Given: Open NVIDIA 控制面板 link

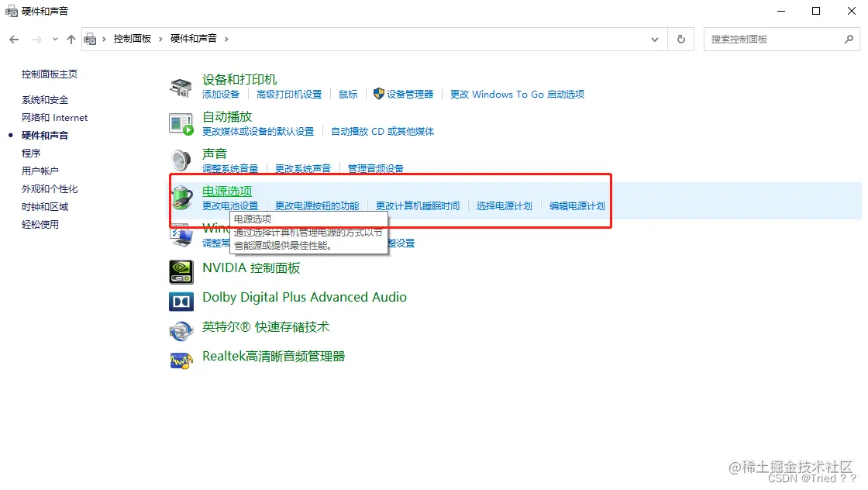Looking at the screenshot, I should click(x=251, y=268).
